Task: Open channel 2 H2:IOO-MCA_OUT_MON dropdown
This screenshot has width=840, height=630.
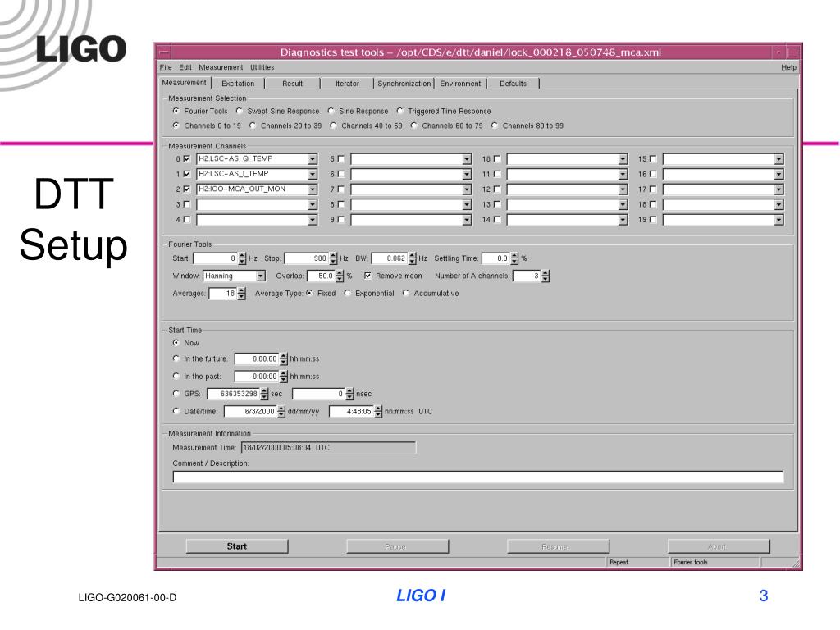Action: click(x=313, y=189)
